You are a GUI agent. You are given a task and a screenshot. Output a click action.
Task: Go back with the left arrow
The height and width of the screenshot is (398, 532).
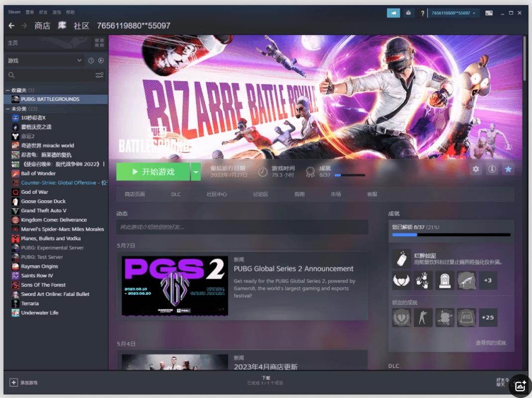pyautogui.click(x=11, y=25)
